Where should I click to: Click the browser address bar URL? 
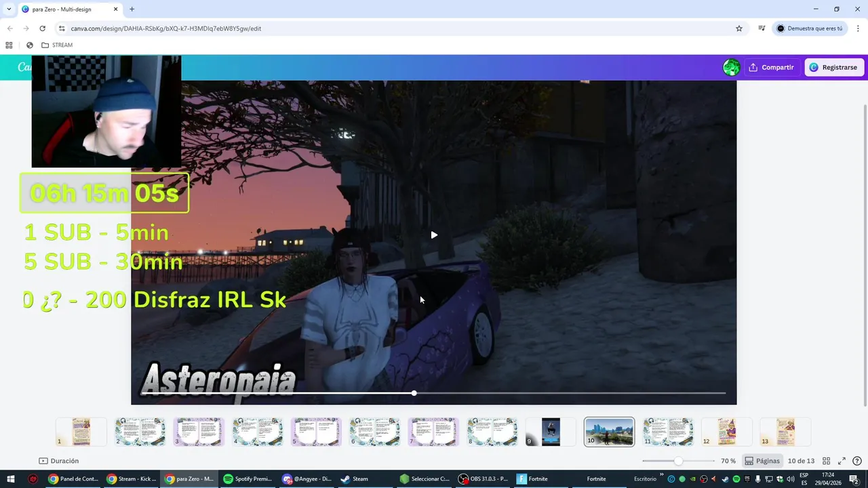tap(166, 28)
